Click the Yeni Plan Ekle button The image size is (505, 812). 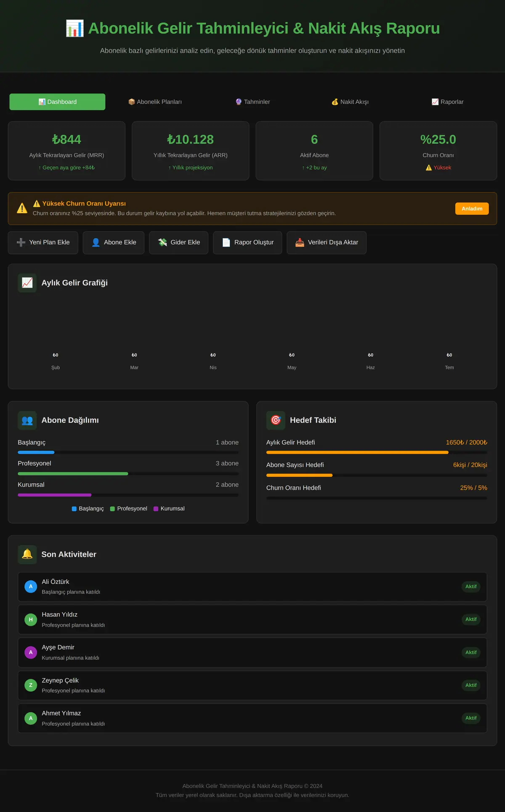pyautogui.click(x=43, y=243)
